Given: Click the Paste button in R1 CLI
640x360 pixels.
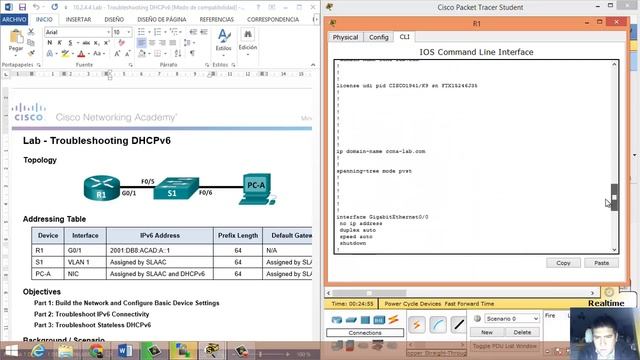Looking at the screenshot, I should [x=601, y=263].
